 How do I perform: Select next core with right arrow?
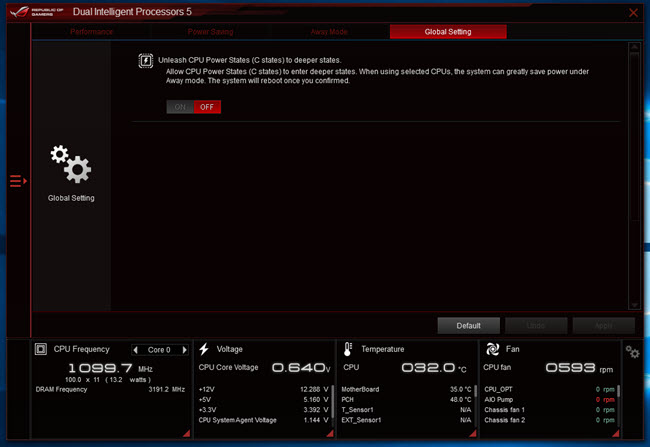(x=184, y=350)
